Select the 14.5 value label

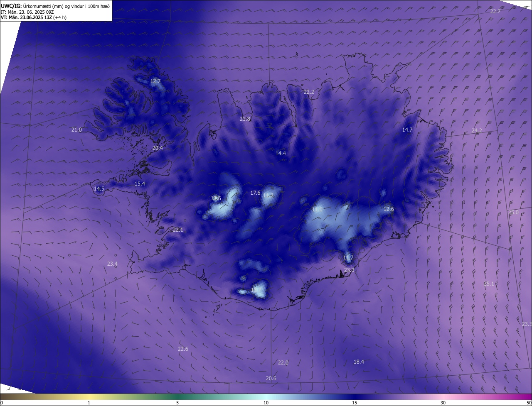tap(99, 188)
